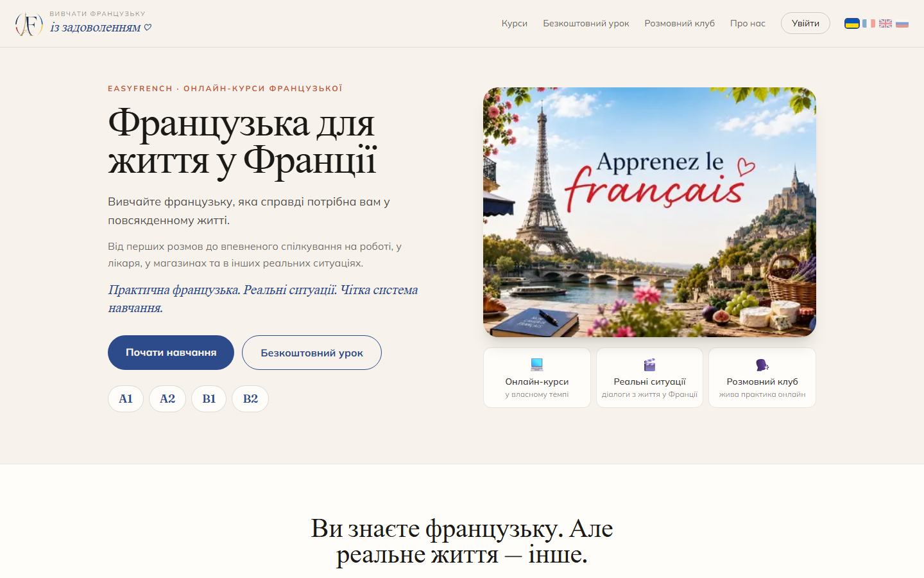Open the Про нас page

(x=748, y=23)
